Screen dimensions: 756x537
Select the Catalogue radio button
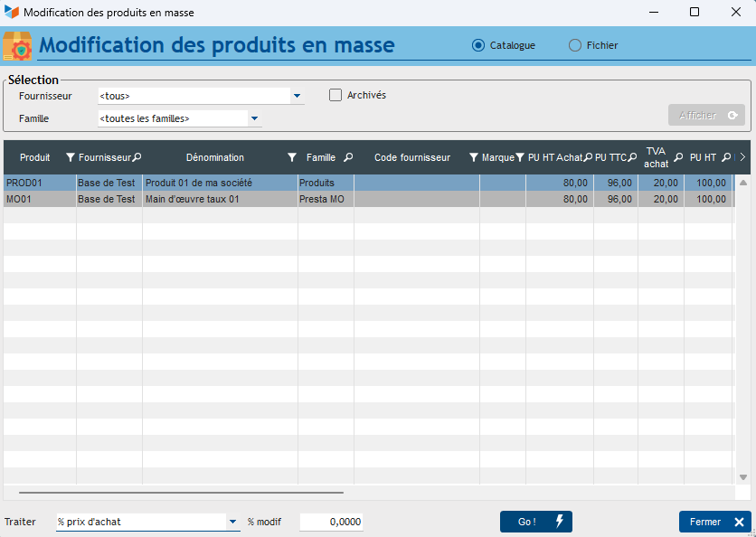[x=478, y=45]
